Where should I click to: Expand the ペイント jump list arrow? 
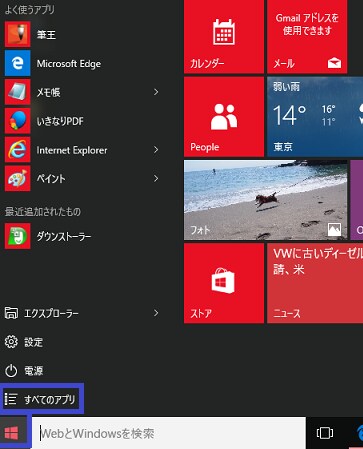(156, 178)
